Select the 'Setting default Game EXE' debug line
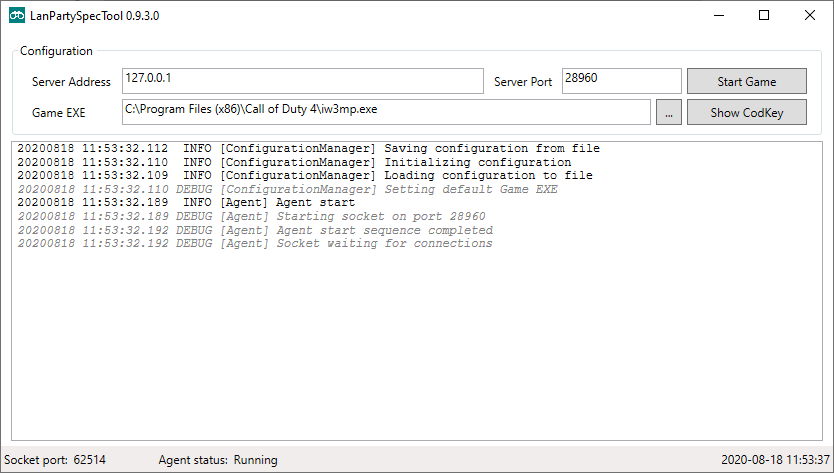The image size is (834, 473). 287,189
